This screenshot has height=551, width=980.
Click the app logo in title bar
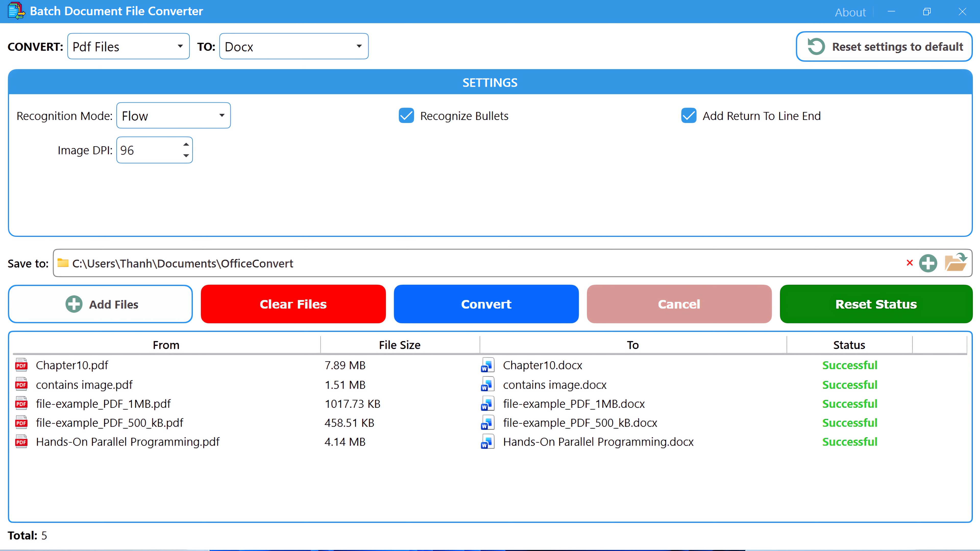coord(16,11)
